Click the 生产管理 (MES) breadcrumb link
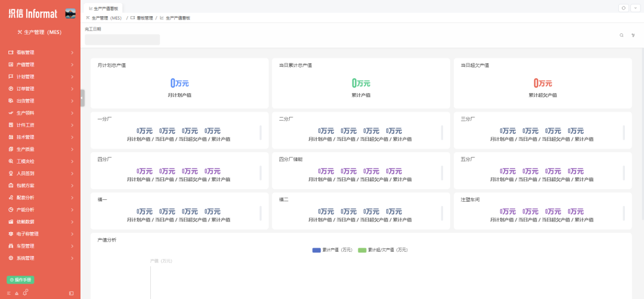This screenshot has height=299, width=644. tap(106, 19)
